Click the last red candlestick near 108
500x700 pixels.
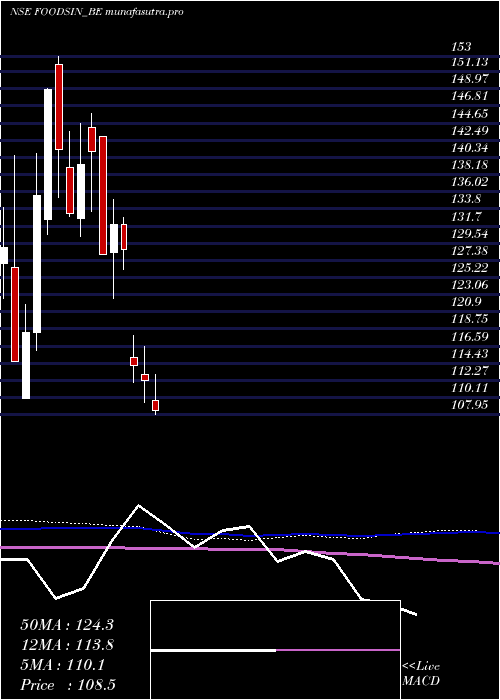(155, 405)
